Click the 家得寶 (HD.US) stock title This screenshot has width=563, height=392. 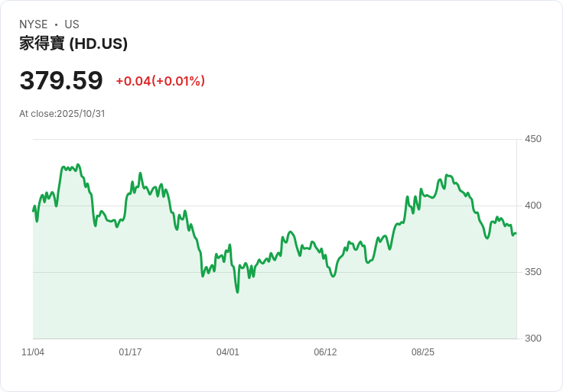click(73, 44)
